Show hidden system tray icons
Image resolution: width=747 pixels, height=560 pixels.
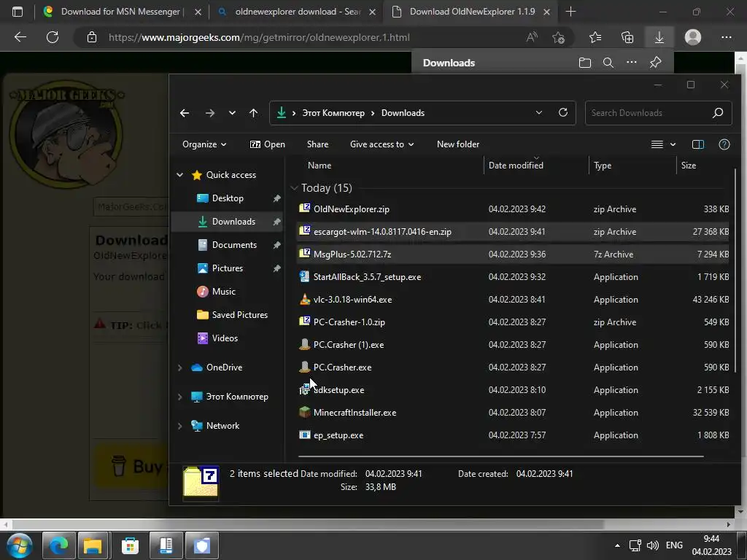[x=617, y=545]
